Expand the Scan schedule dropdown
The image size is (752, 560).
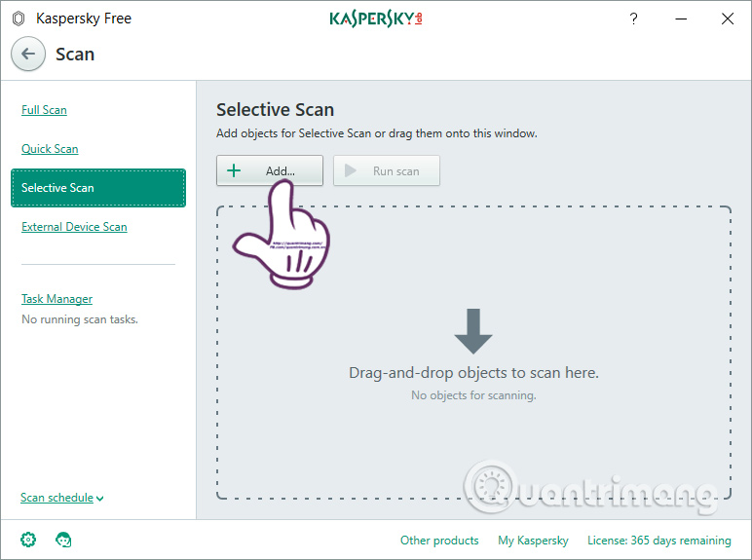tap(62, 498)
